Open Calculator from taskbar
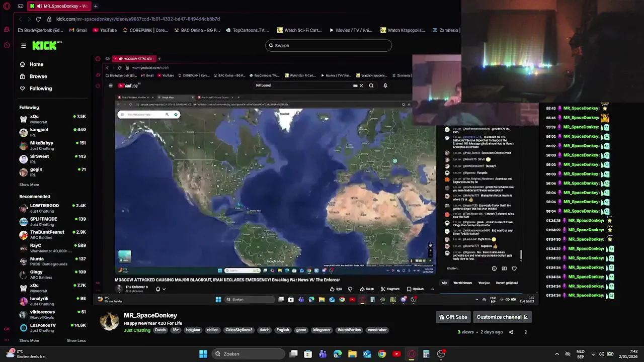Screen dimensions: 644x362 [x=426, y=354]
